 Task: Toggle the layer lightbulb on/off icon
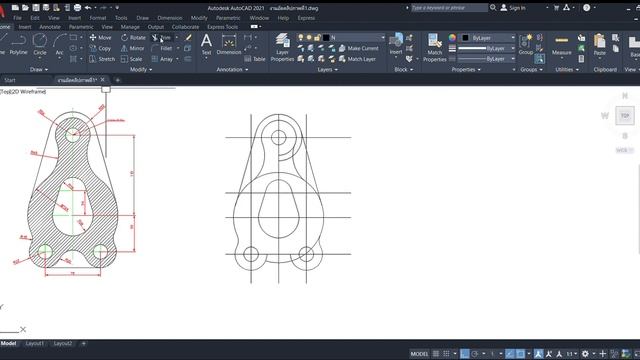click(301, 38)
